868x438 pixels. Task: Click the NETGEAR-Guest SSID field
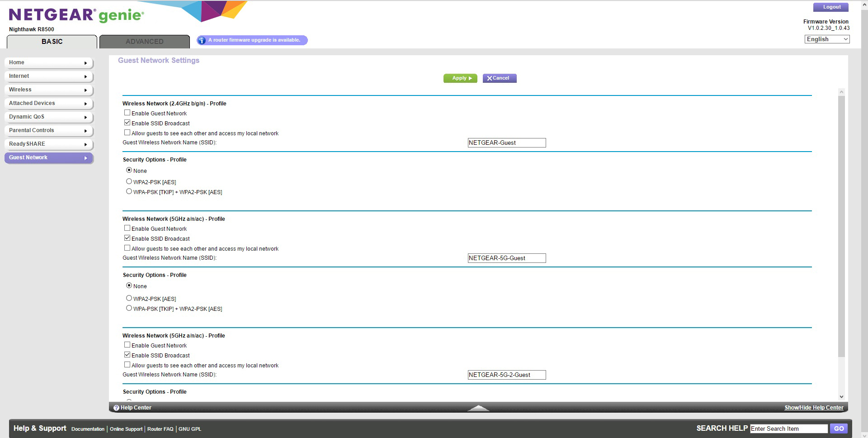click(x=507, y=143)
